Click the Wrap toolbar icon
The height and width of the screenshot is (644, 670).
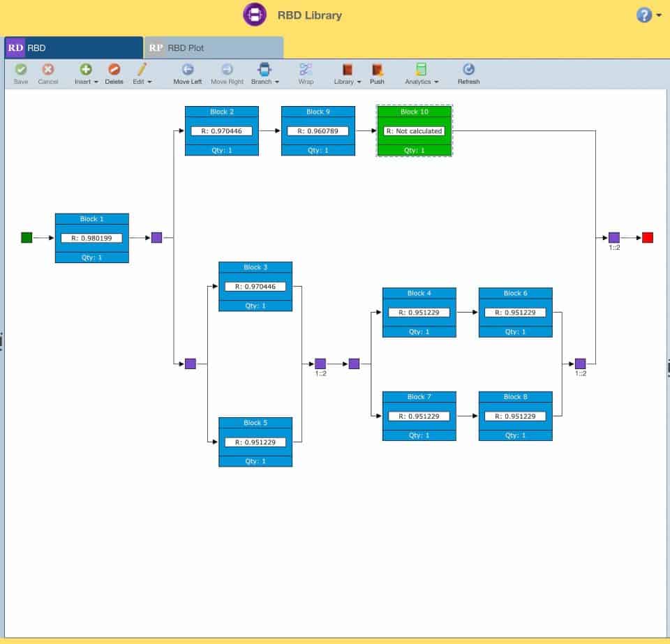[x=305, y=70]
